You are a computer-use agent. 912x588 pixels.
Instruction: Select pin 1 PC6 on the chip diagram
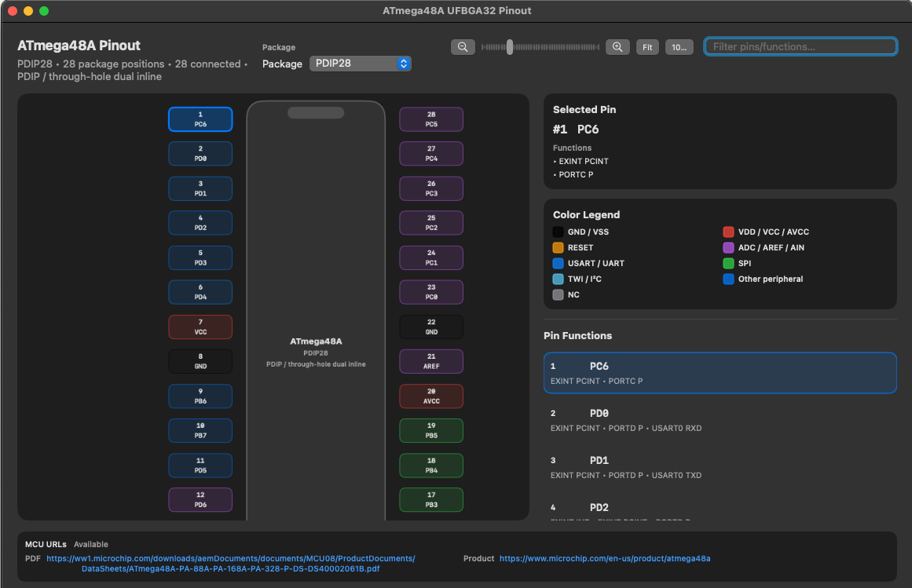coord(200,119)
